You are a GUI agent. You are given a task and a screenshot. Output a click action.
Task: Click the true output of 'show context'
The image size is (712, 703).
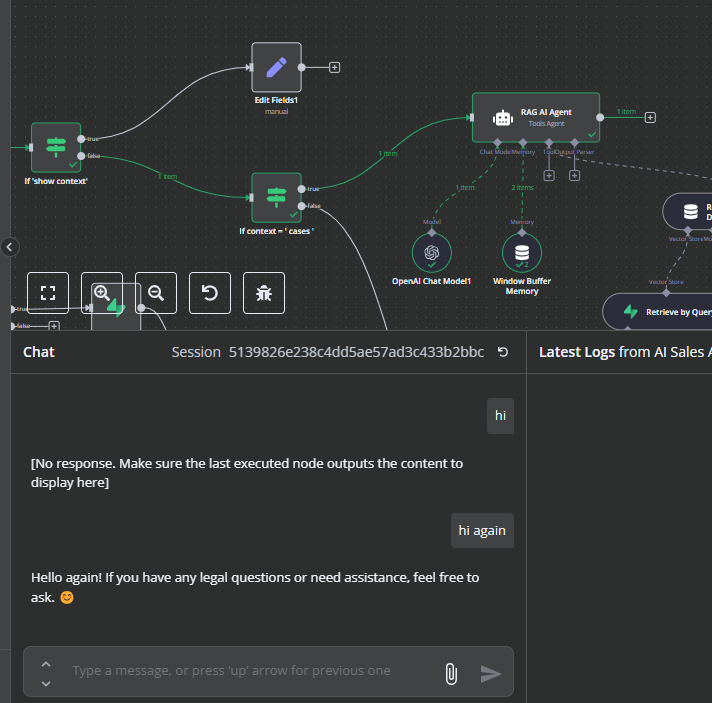point(81,139)
